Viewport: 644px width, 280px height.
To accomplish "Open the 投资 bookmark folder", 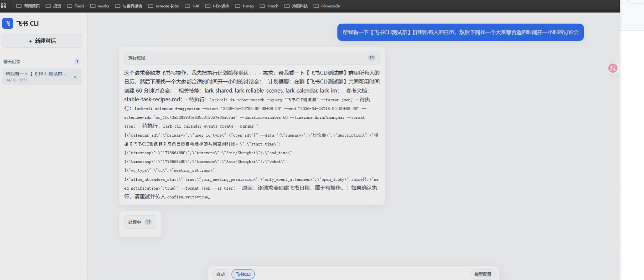I will (53, 6).
